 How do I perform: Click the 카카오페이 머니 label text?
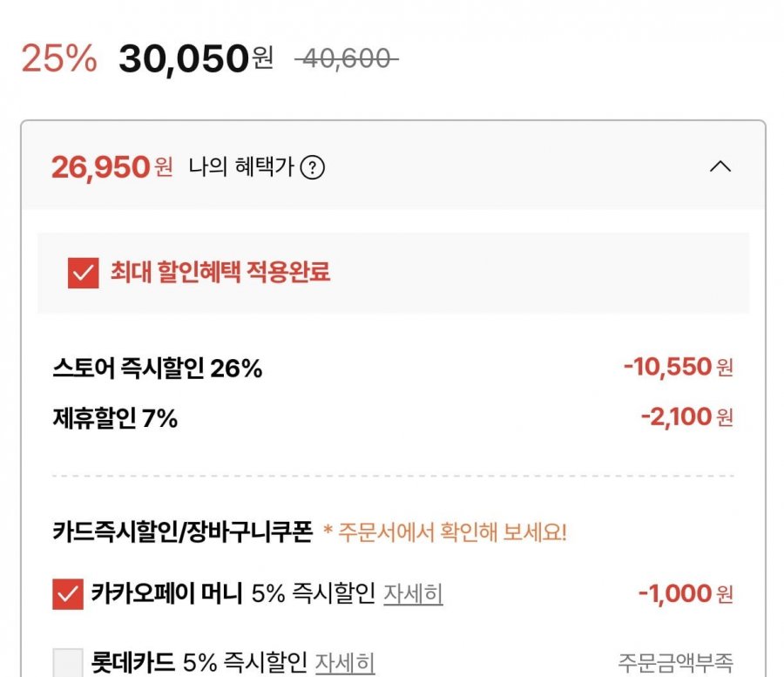click(167, 594)
